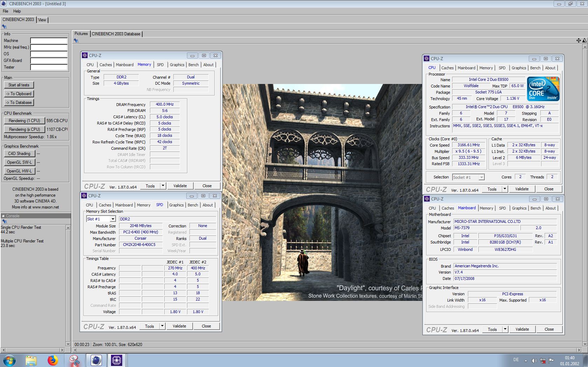Viewport: 588px width, 367px height.
Task: Switch to CINEBENCH taskbar icon
Action: (x=96, y=360)
